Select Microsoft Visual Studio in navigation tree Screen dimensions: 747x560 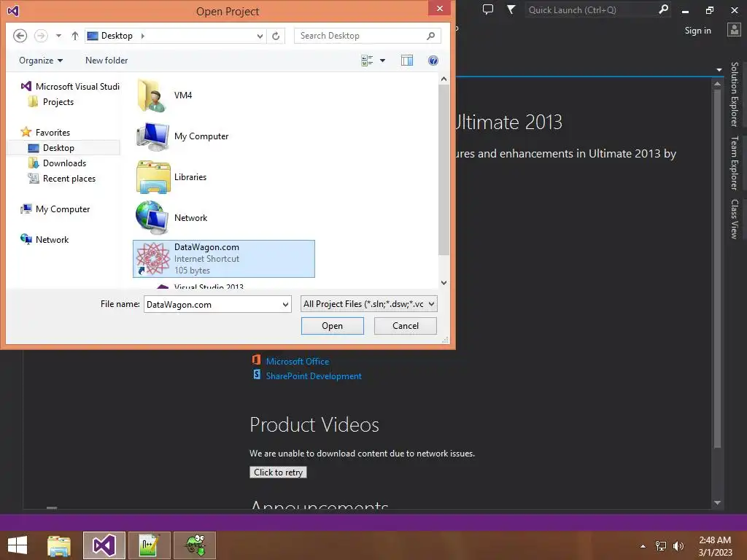70,86
